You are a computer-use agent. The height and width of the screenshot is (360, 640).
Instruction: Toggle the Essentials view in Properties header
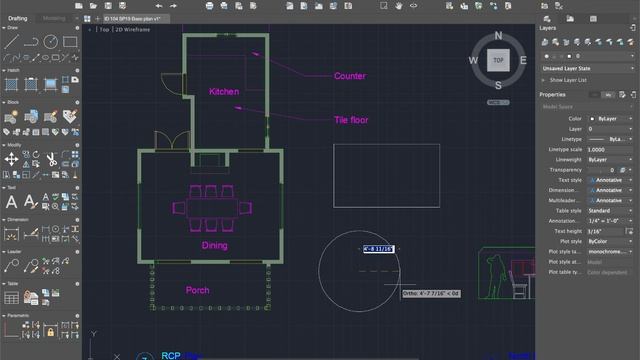coord(594,95)
